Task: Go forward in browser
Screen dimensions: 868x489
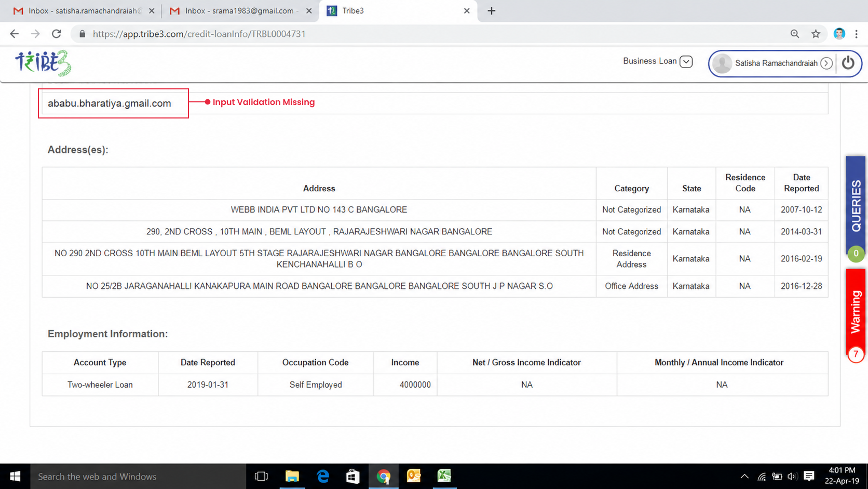Action: tap(35, 34)
